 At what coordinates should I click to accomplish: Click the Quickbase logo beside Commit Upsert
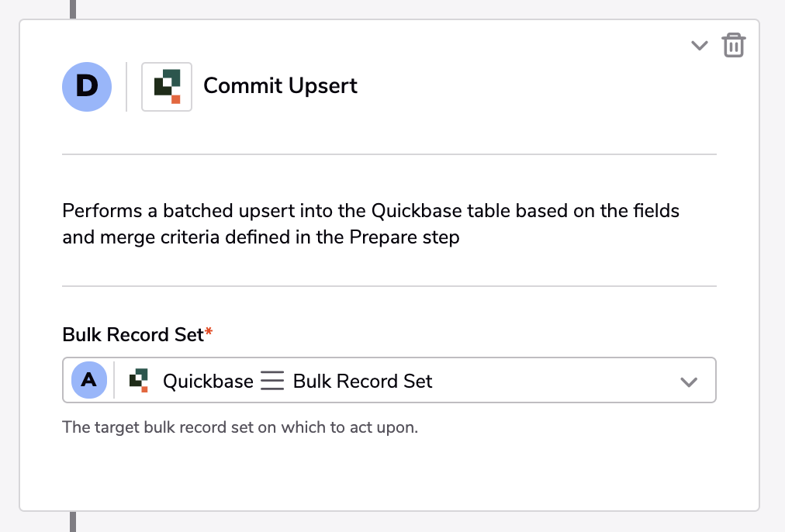click(167, 87)
